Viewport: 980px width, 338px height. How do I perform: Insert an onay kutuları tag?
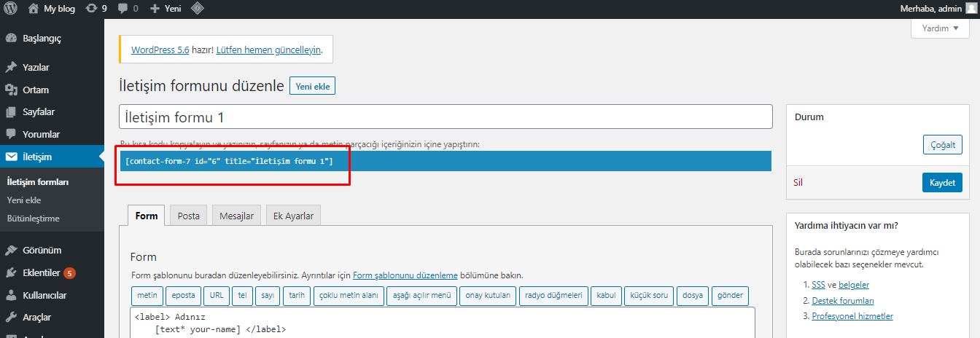coord(489,296)
